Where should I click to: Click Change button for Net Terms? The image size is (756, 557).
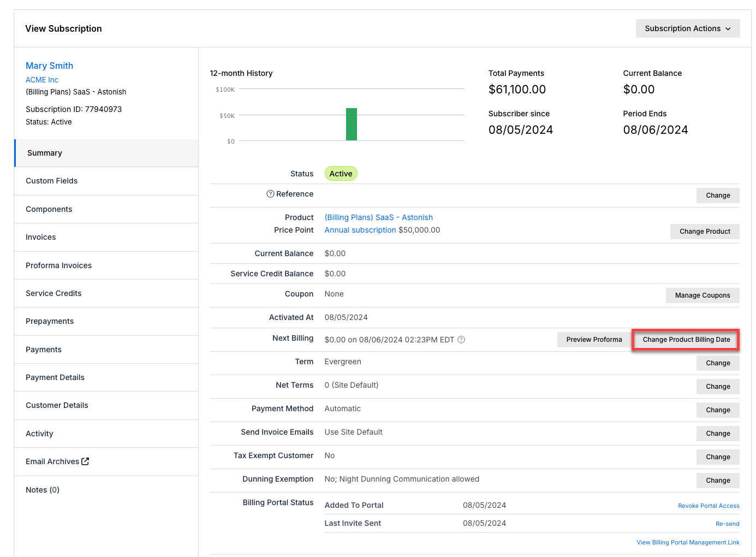pos(718,387)
